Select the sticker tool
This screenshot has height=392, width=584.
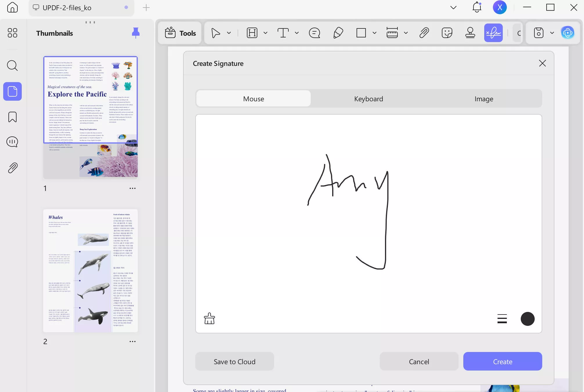pos(447,33)
